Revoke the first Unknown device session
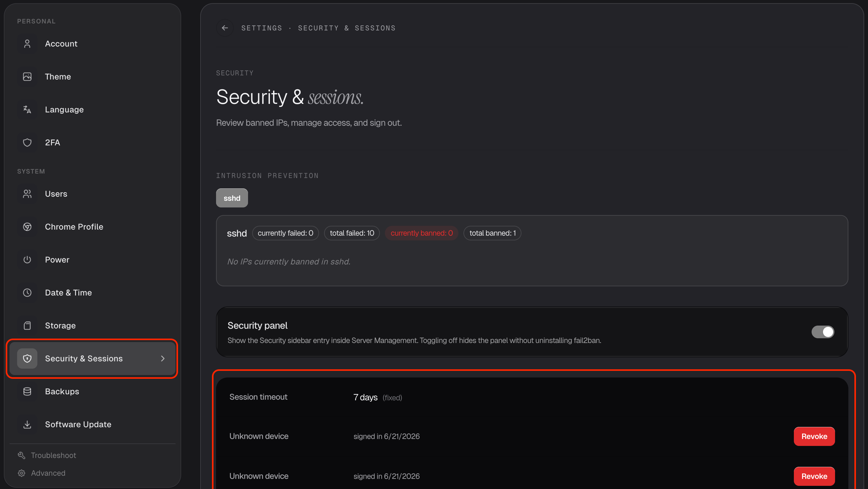The width and height of the screenshot is (868, 489). pyautogui.click(x=814, y=436)
